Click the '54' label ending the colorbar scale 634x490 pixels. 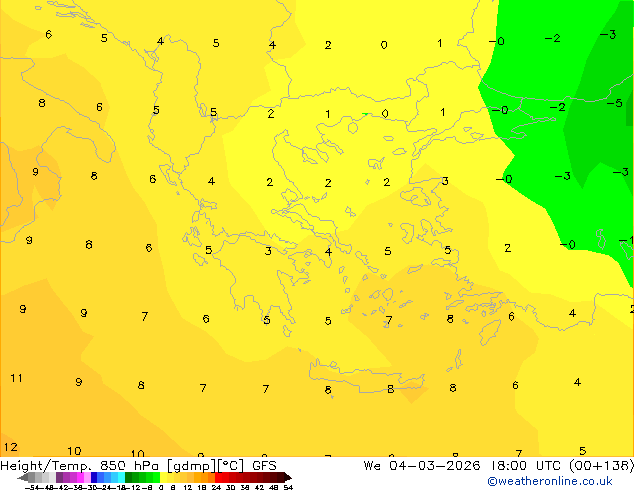[x=288, y=487]
